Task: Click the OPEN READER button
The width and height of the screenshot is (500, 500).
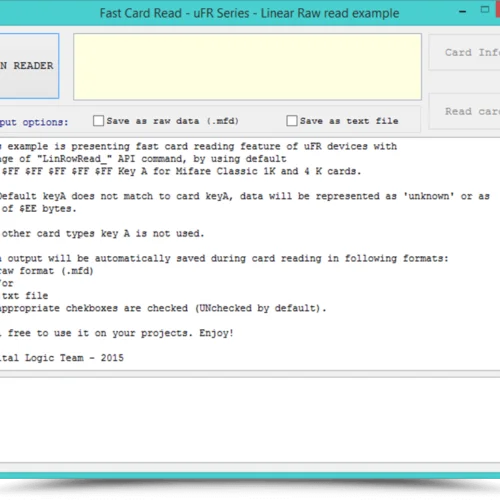Action: (29, 66)
